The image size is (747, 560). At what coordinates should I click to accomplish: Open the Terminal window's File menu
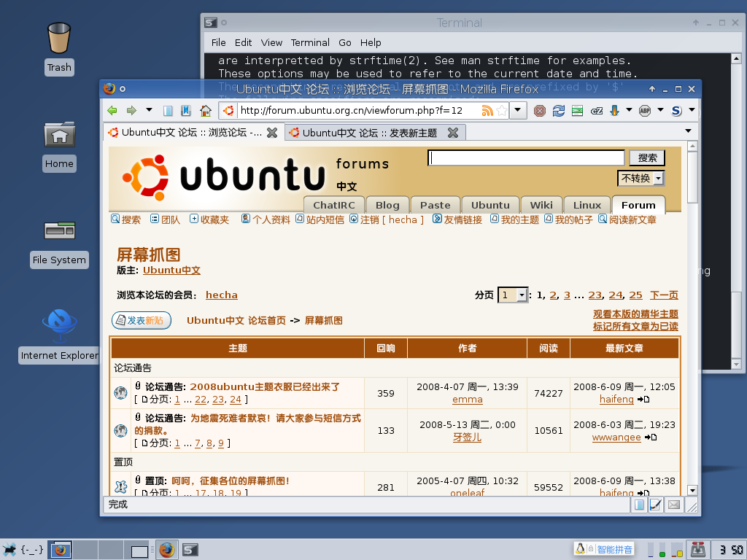tap(219, 43)
